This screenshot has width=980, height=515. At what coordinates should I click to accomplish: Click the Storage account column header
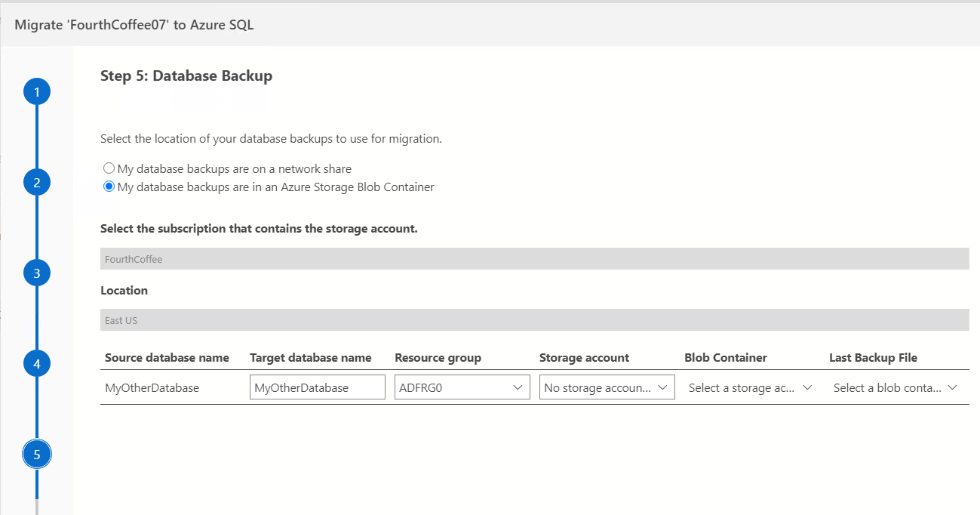point(584,358)
